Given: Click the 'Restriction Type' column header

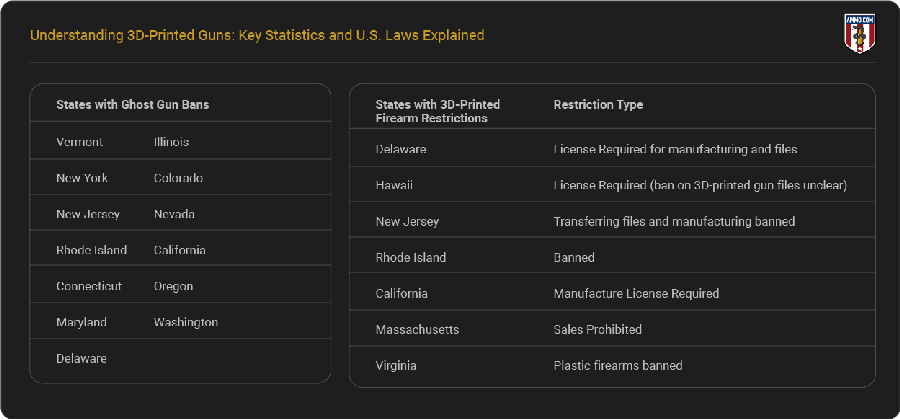Looking at the screenshot, I should click(x=598, y=104).
